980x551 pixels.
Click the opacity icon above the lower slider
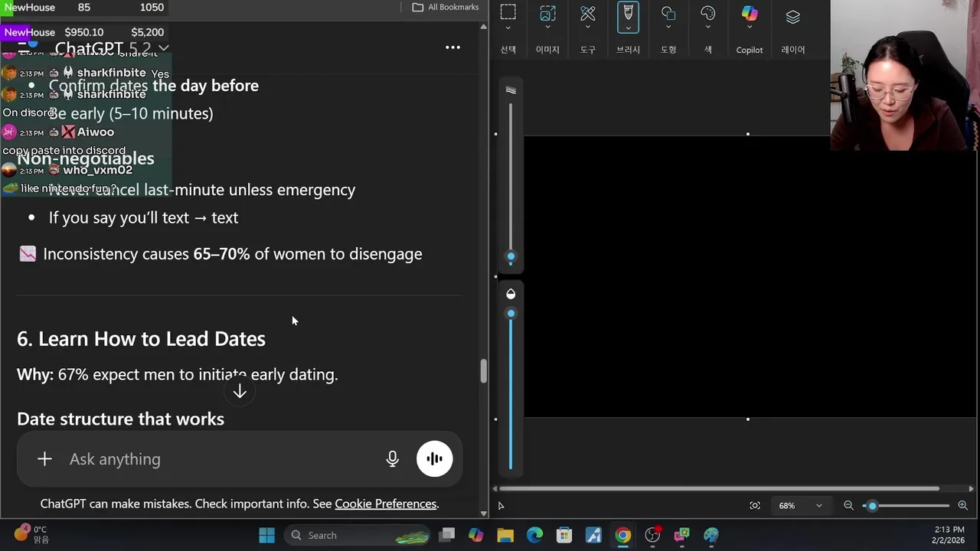coord(511,294)
